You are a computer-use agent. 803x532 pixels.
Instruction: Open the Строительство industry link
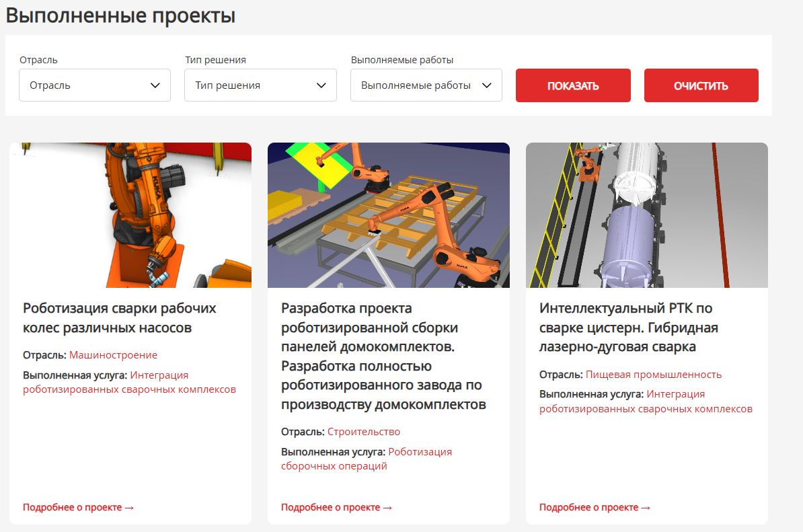(x=364, y=431)
